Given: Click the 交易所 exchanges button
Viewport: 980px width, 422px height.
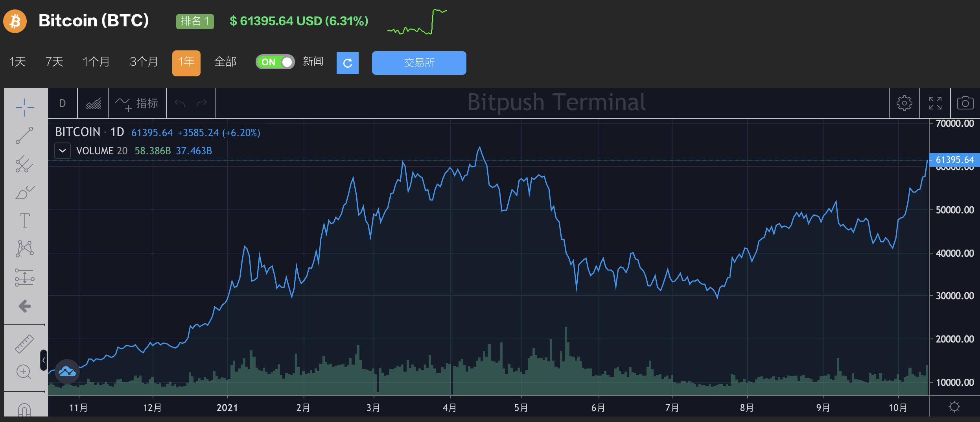Looking at the screenshot, I should tap(418, 63).
